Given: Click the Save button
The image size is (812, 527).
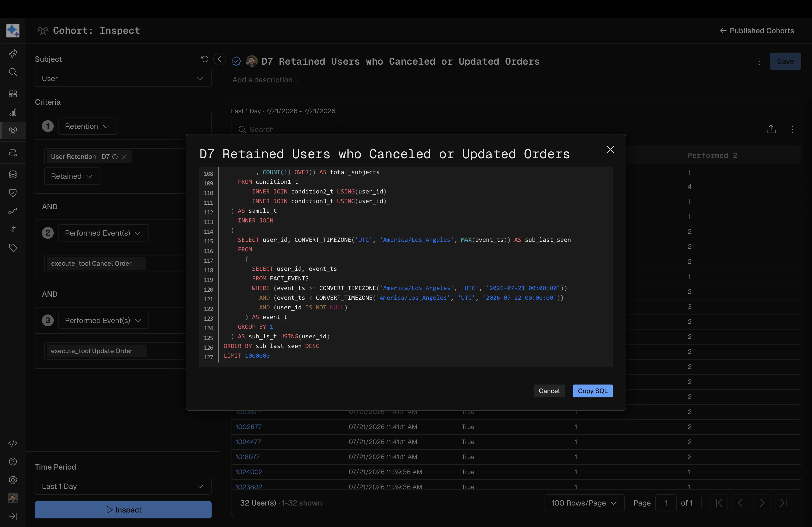Looking at the screenshot, I should [x=785, y=61].
